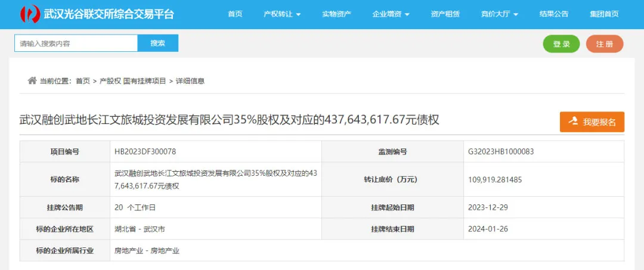Click the site title 武汉光谷联交所综合交易平台
The height and width of the screenshot is (270, 644).
pos(109,14)
